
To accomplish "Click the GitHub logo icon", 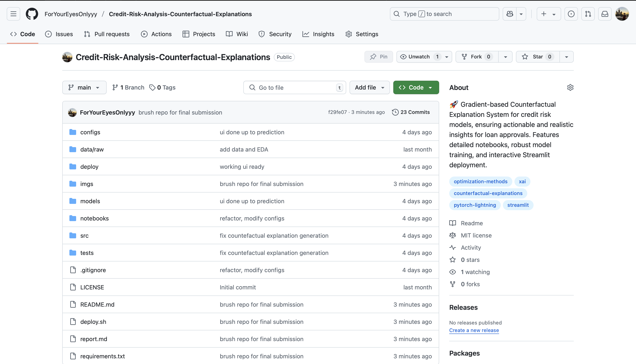I will coord(32,14).
